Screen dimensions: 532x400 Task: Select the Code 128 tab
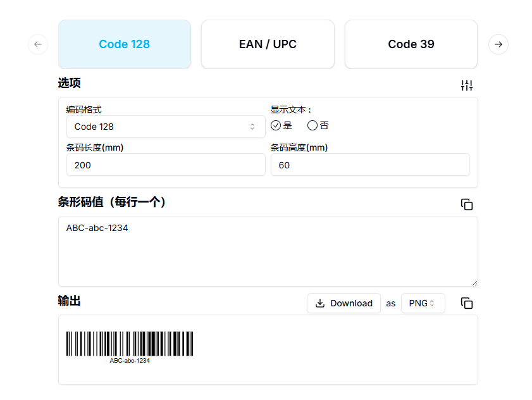[125, 44]
